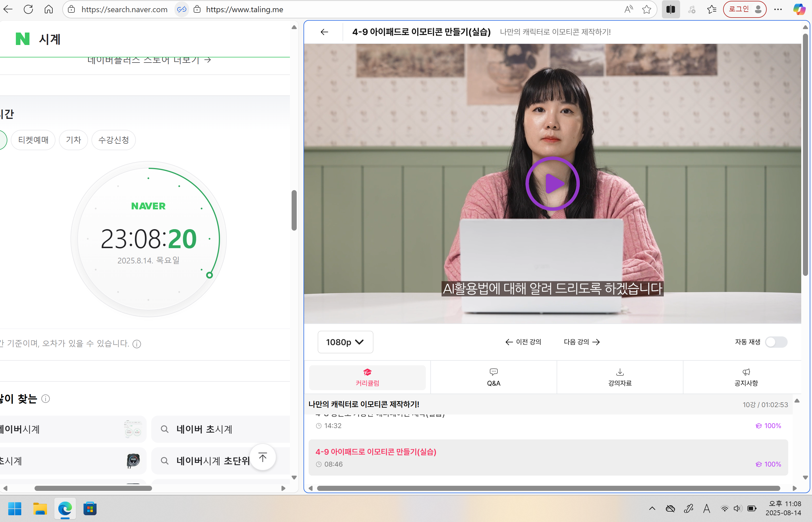Viewport: 812px width, 522px height.
Task: Open the 공지사항 announcements megaphone icon
Action: pos(746,372)
